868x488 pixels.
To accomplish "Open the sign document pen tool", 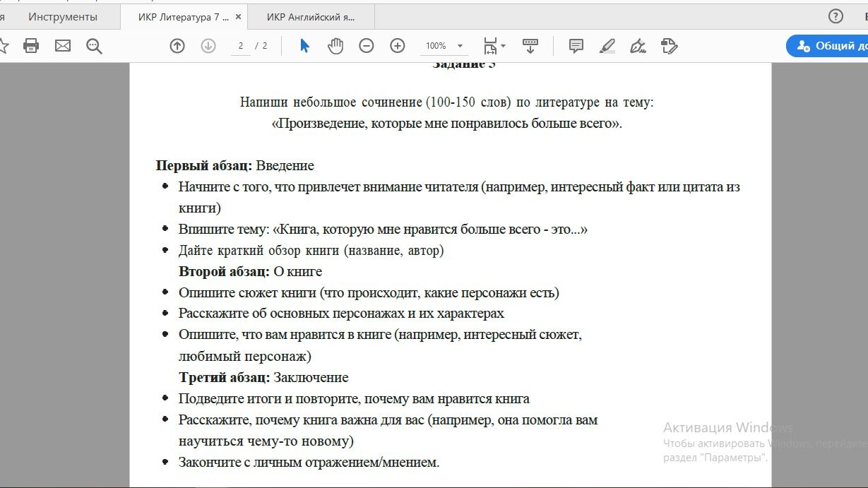I will pos(638,46).
